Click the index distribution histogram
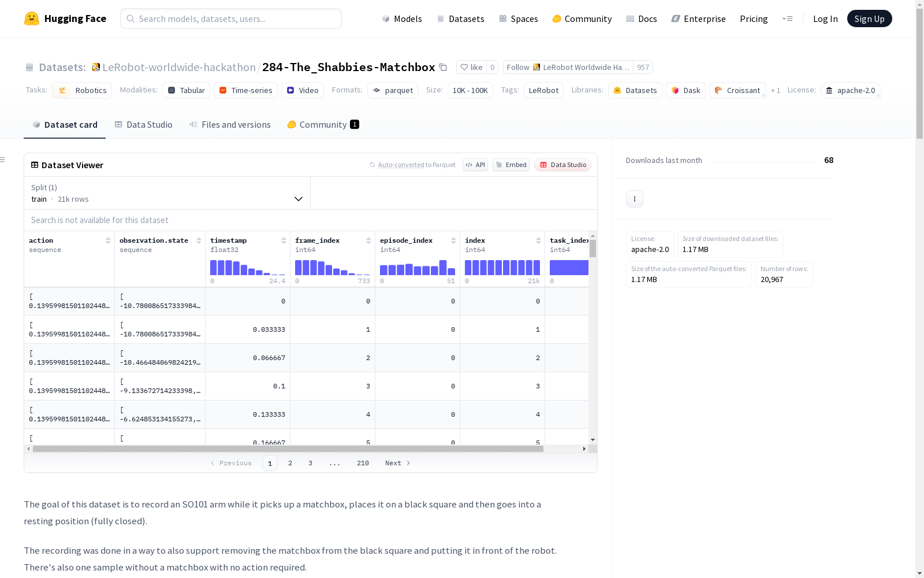This screenshot has height=578, width=924. [502, 267]
